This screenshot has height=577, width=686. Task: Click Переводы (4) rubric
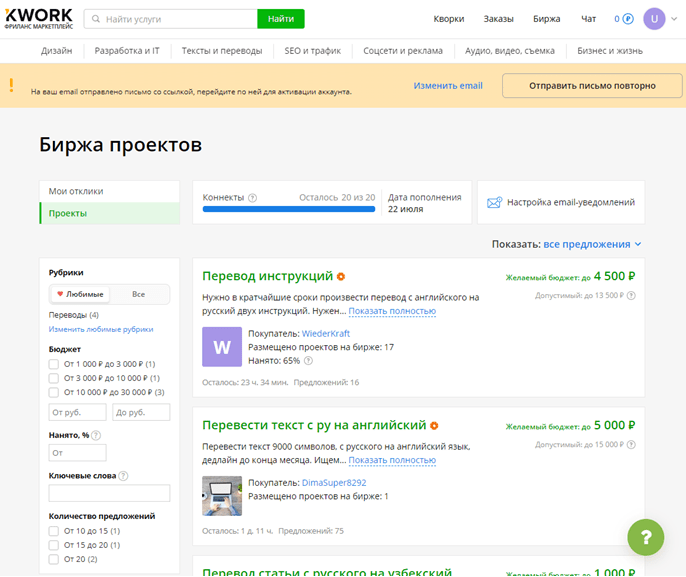74,315
